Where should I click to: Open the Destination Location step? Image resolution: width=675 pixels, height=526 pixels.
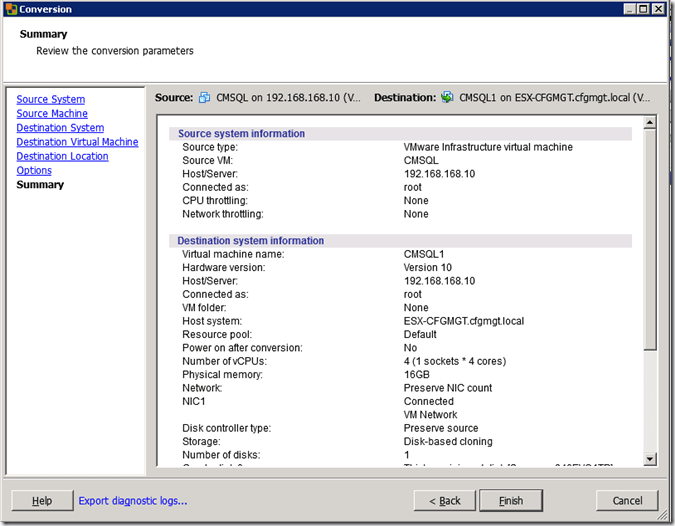pyautogui.click(x=62, y=156)
